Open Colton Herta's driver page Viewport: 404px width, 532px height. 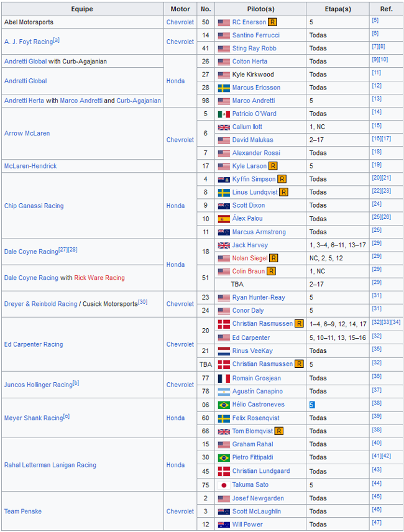point(250,62)
